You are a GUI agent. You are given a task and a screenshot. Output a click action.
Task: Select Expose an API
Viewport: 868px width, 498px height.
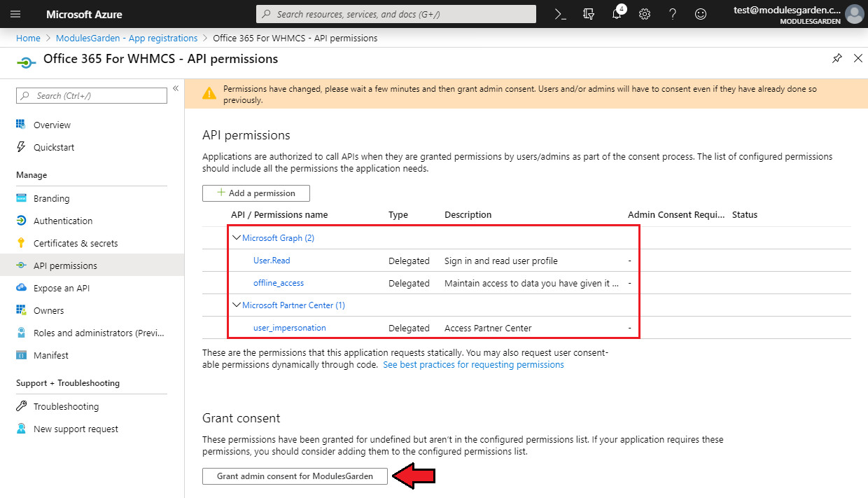[62, 288]
